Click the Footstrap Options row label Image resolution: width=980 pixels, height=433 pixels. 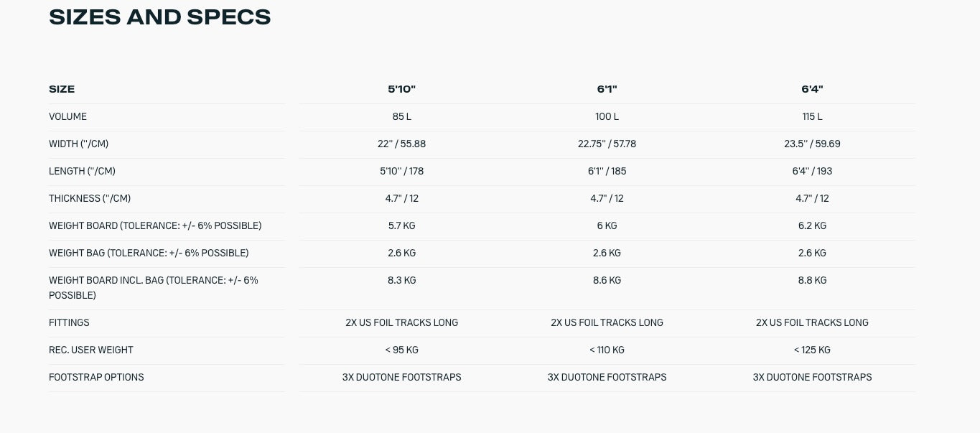(96, 377)
